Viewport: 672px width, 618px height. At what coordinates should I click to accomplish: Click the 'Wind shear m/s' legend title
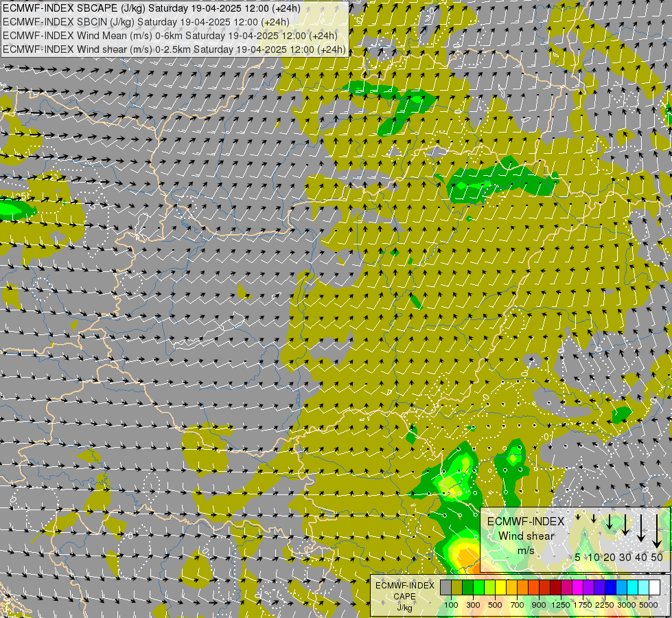click(526, 536)
